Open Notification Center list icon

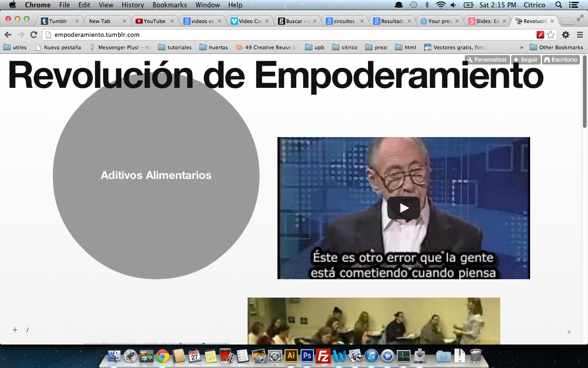(x=573, y=5)
